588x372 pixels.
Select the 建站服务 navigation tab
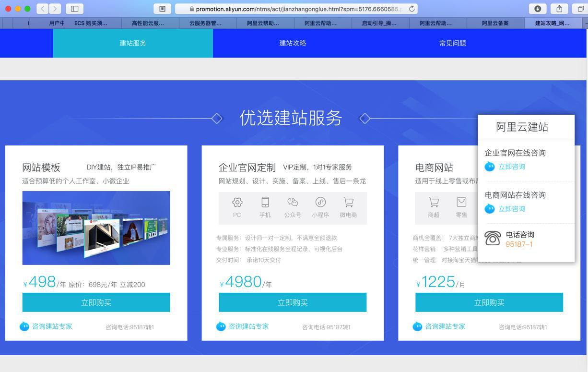pos(133,43)
